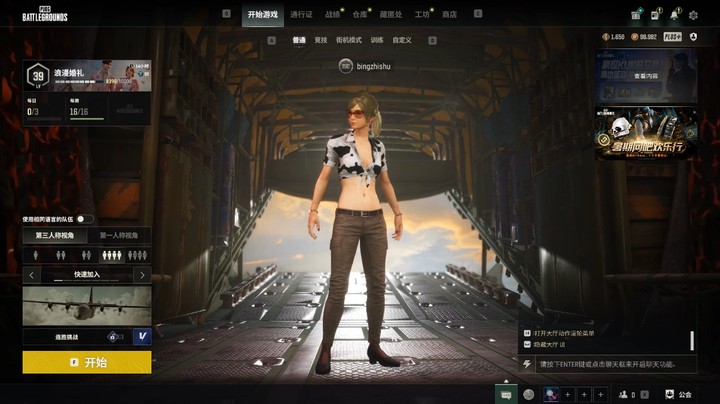Open the airplane map thumbnail

click(x=87, y=306)
